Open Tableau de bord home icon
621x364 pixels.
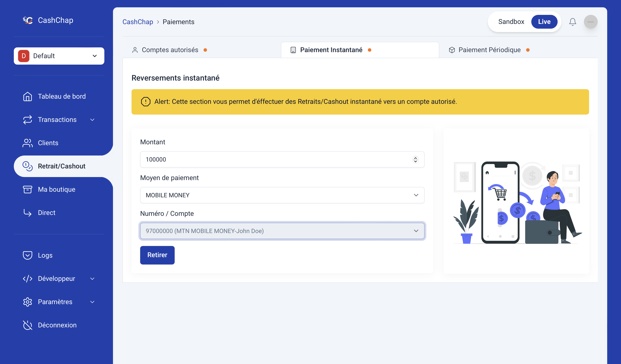tap(27, 96)
